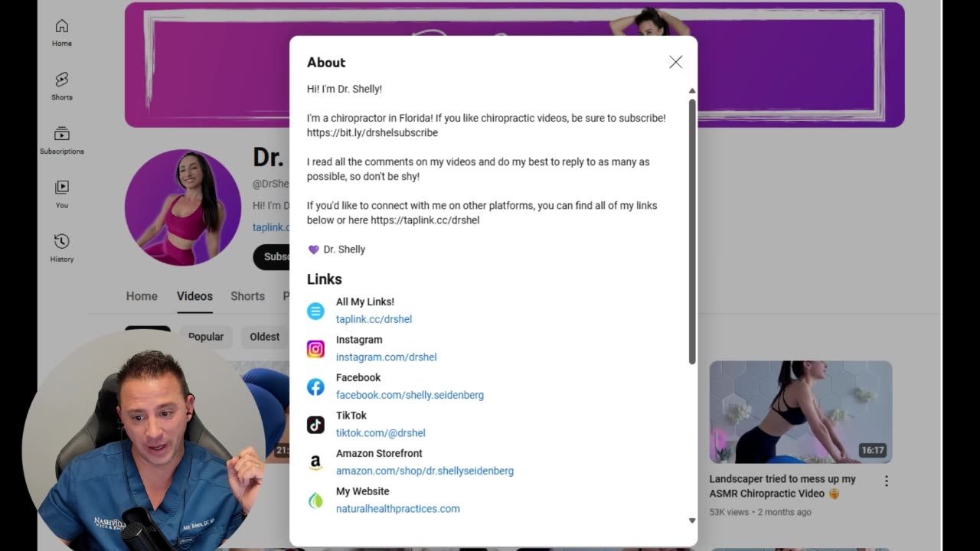Click the Instagram logo icon
The width and height of the screenshot is (980, 551).
pos(315,349)
